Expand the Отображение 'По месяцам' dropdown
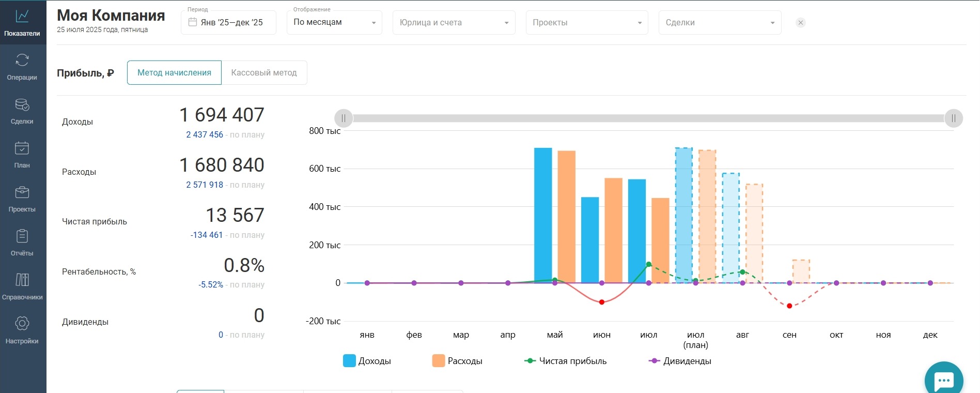The height and width of the screenshot is (393, 980). (x=334, y=23)
